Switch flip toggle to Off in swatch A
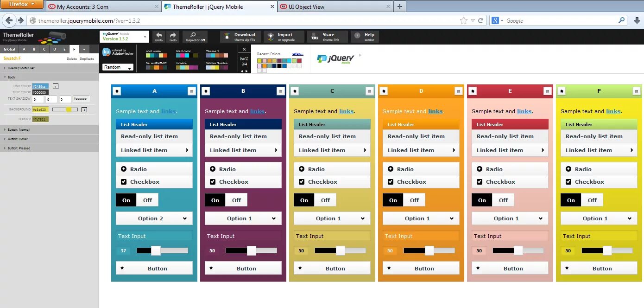This screenshot has width=644, height=308. (x=147, y=200)
